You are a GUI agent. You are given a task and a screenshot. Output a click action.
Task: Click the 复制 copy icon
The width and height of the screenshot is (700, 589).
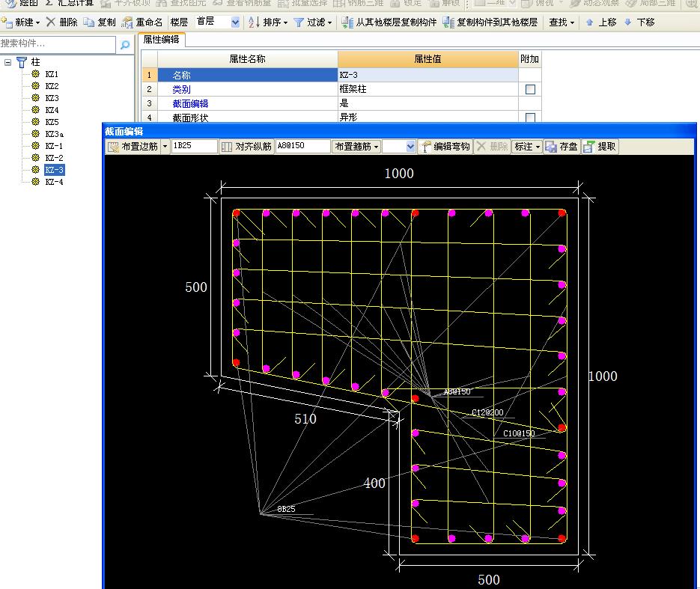tap(89, 22)
